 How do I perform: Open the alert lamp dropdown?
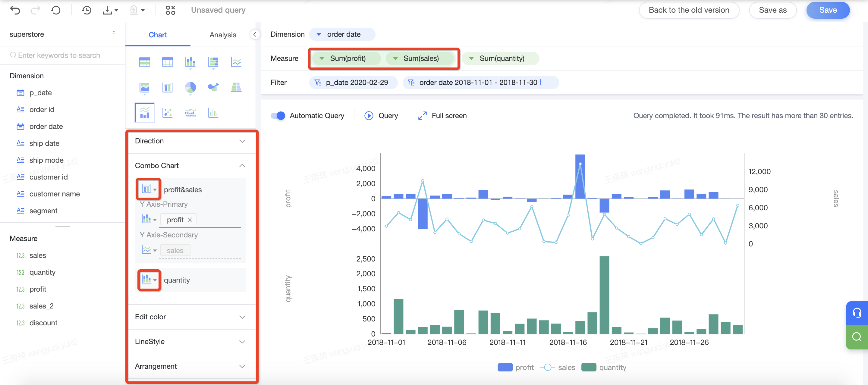point(137,10)
